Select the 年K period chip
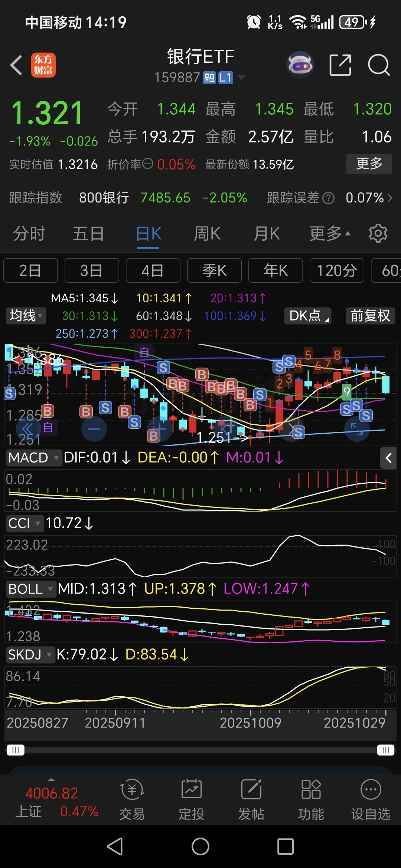401x868 pixels. [x=276, y=270]
